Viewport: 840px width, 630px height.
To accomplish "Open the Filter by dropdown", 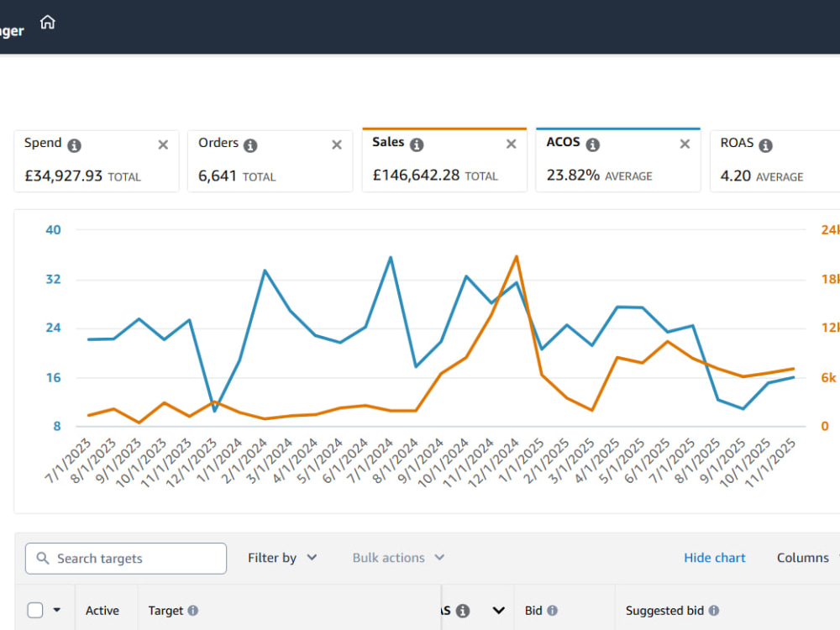I will [282, 558].
